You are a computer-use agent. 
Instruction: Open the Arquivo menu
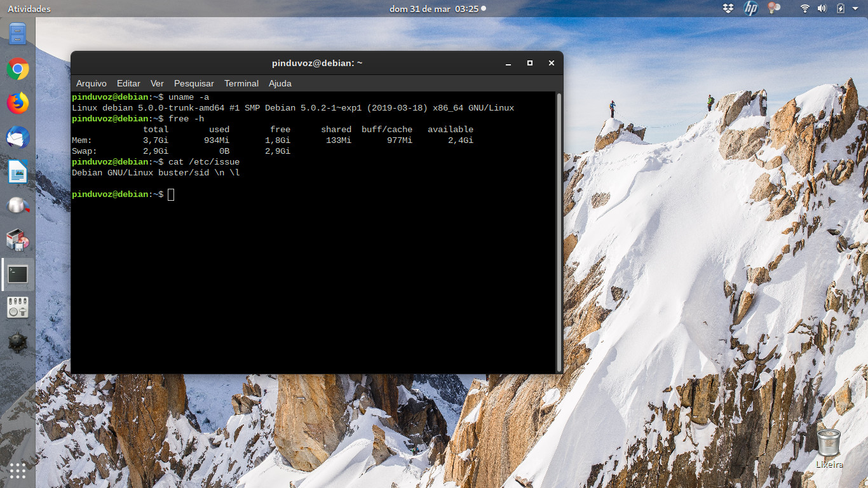coord(92,83)
